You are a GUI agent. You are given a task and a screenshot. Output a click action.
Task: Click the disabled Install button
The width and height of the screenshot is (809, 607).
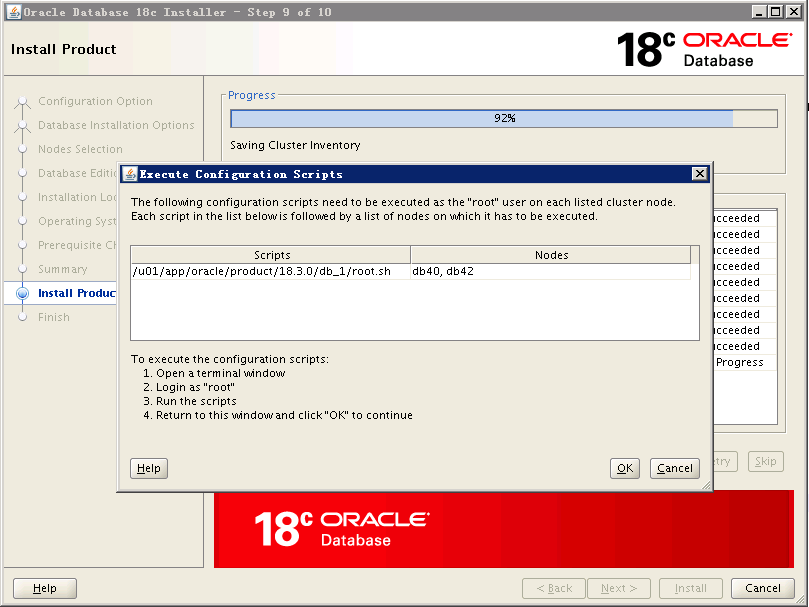click(690, 588)
